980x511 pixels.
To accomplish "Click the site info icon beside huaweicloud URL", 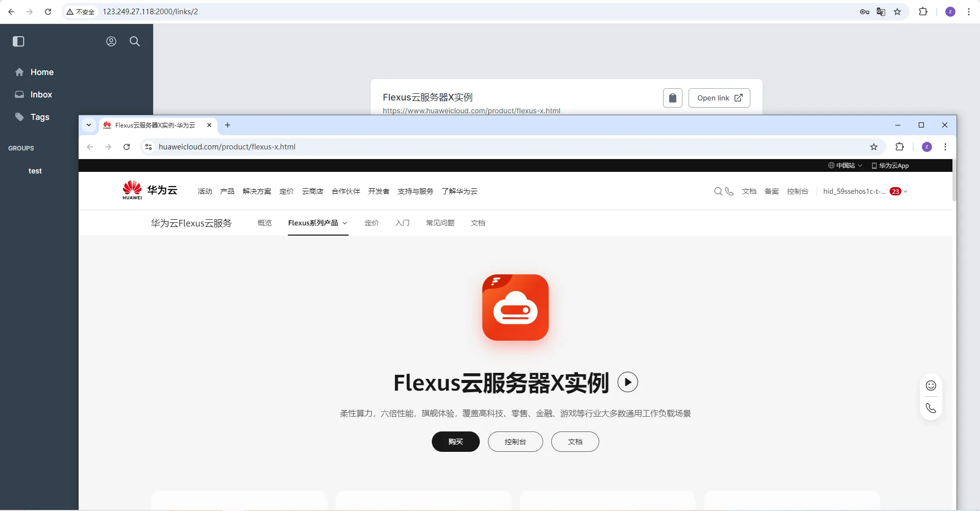I will point(149,147).
